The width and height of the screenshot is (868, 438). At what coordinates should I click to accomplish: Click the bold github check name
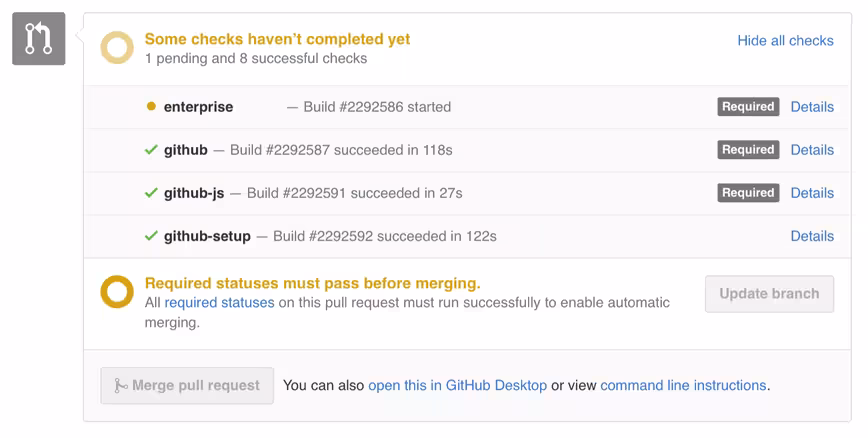[185, 150]
